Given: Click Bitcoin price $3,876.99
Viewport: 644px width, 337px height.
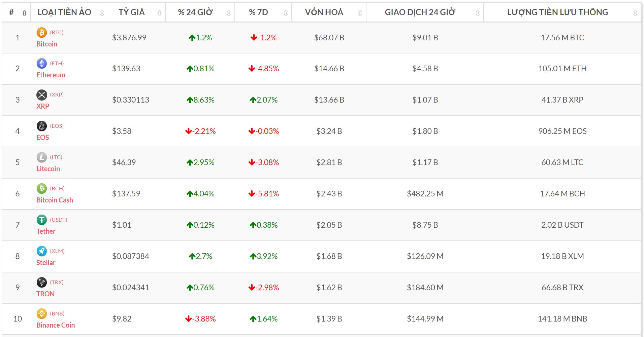Looking at the screenshot, I should click(129, 38).
